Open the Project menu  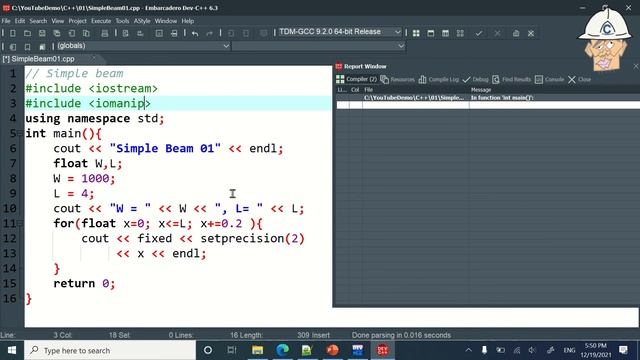pyautogui.click(x=77, y=21)
